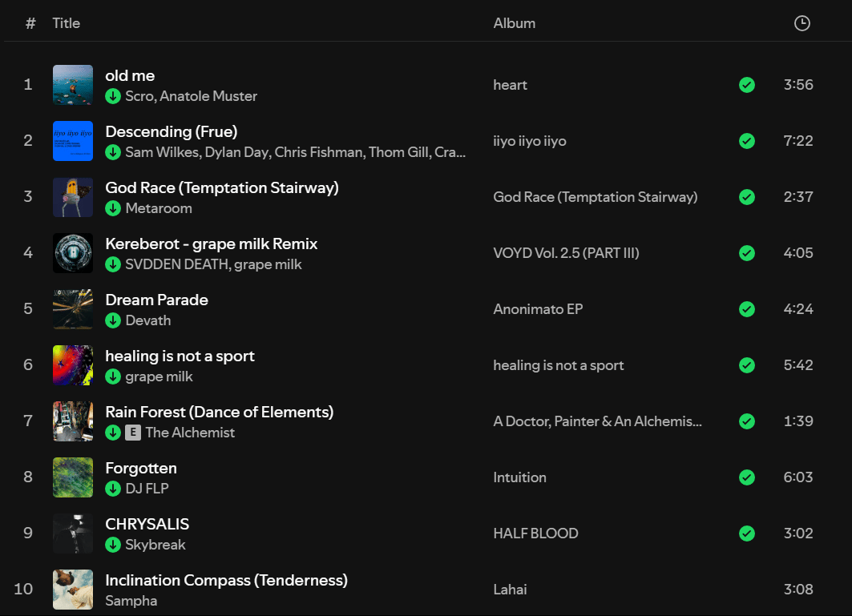This screenshot has width=852, height=616.
Task: Click the download arrow next to SVDDEN DEATH
Action: pyautogui.click(x=113, y=264)
